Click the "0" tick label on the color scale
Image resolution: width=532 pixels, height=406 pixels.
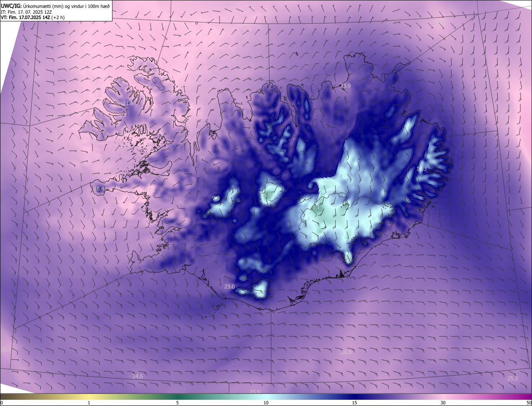[x=2, y=403]
